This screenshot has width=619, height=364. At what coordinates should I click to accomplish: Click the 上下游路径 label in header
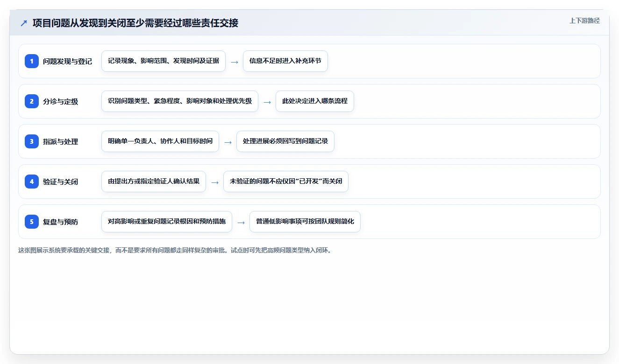(x=584, y=21)
